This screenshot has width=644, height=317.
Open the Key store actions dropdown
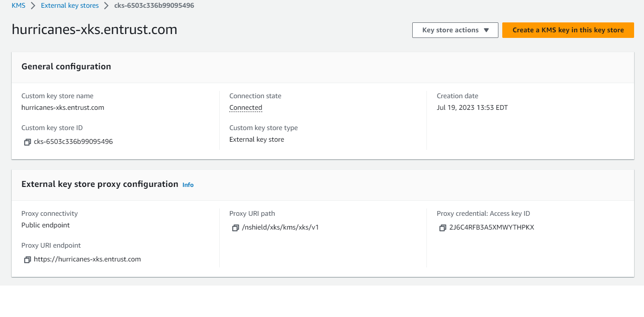pos(455,30)
